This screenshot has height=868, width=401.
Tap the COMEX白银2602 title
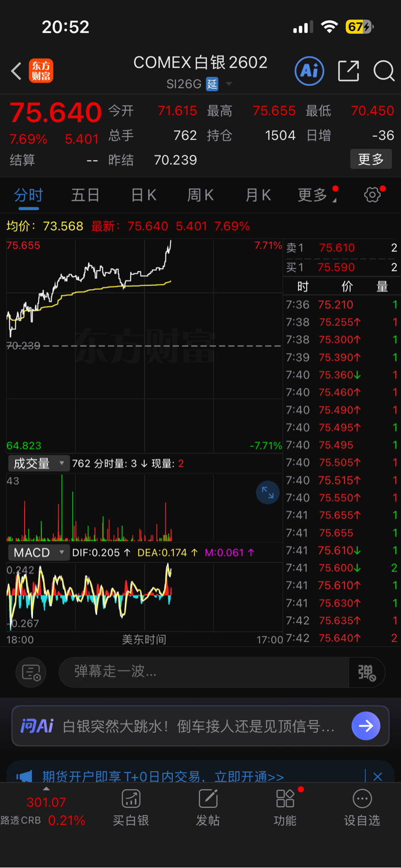point(200,63)
